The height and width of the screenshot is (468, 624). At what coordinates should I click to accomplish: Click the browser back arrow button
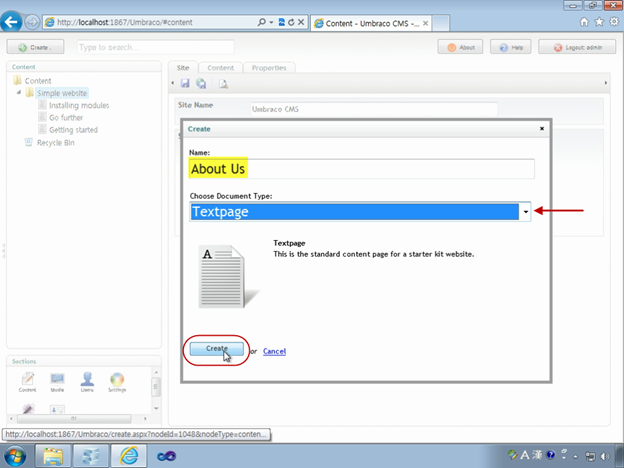[11, 21]
